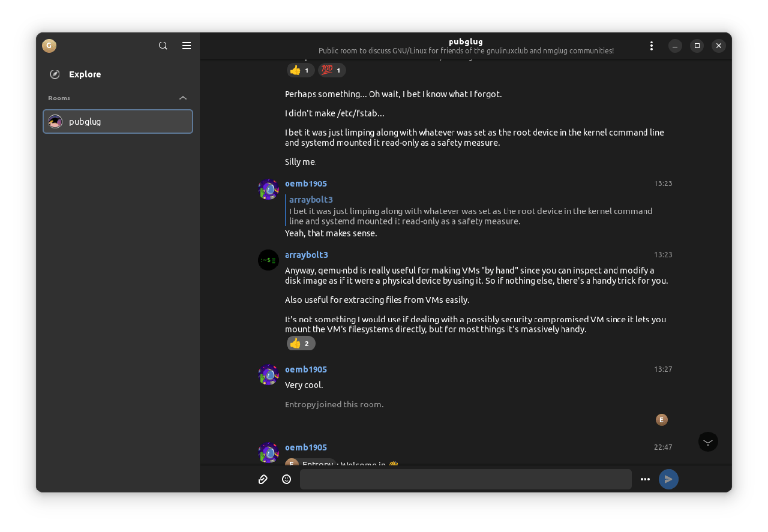Open more options beside message input
The height and width of the screenshot is (532, 768).
(x=645, y=479)
